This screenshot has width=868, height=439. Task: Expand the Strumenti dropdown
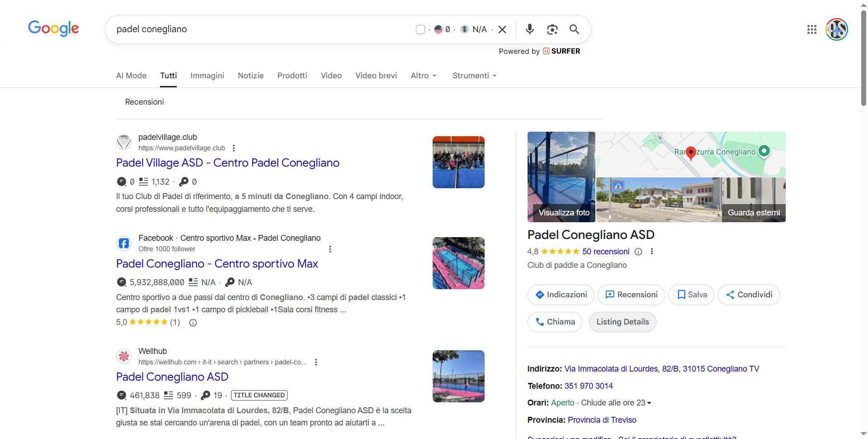pyautogui.click(x=474, y=76)
